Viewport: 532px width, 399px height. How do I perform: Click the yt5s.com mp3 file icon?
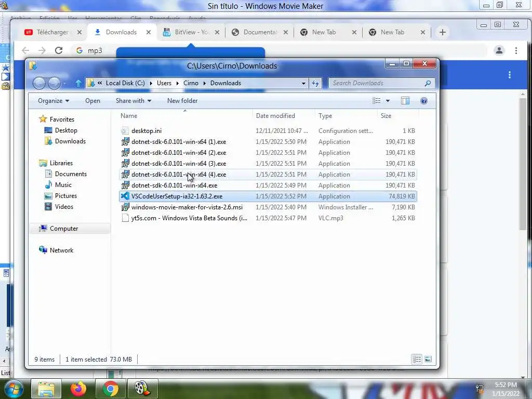pos(125,218)
